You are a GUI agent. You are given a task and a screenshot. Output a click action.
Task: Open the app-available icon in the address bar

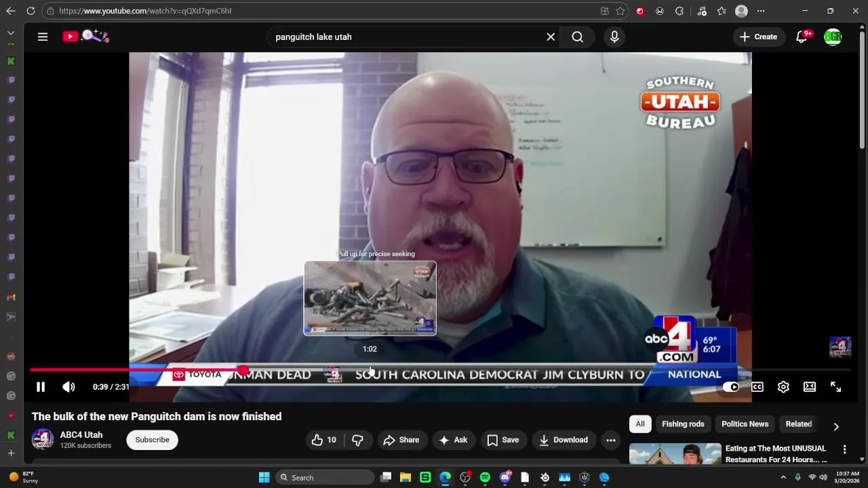click(604, 11)
